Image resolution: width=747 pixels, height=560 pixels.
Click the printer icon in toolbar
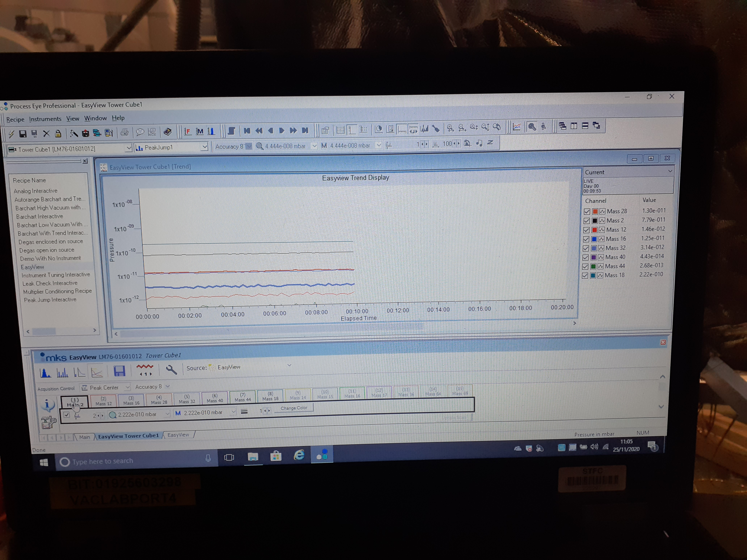125,133
